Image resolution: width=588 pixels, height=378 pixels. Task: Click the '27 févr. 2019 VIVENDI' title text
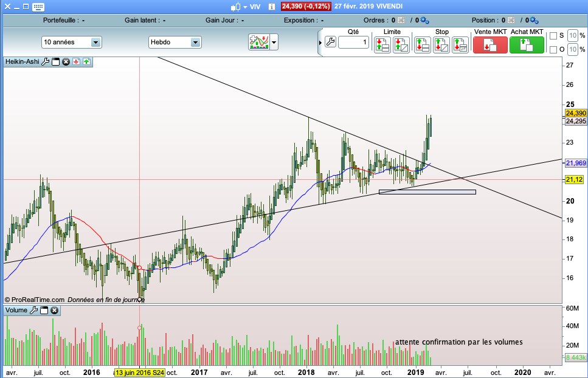point(368,6)
